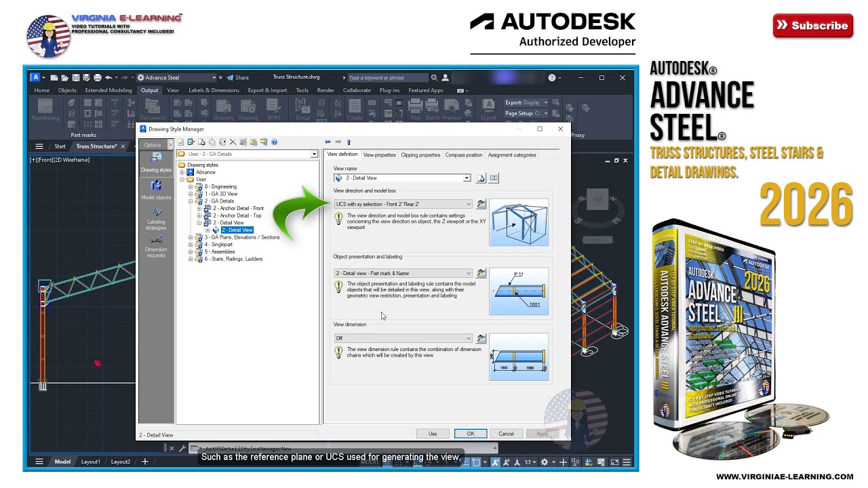Click the Subscribe button
This screenshot has width=868, height=488.
812,26
